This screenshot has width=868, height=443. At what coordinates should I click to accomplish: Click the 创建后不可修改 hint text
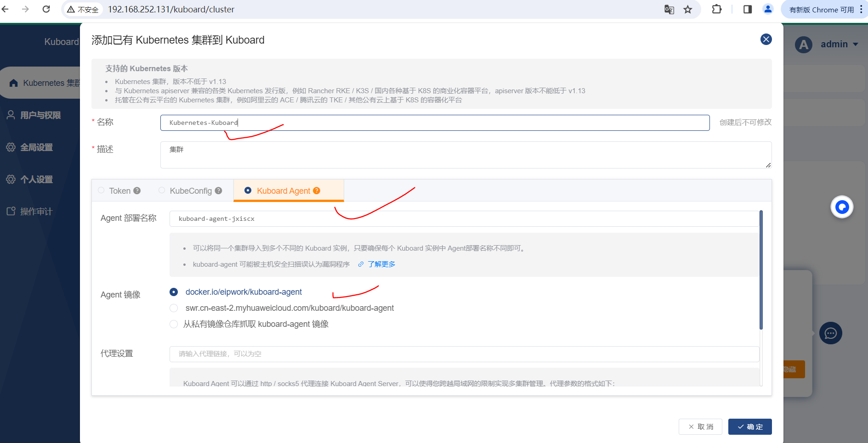tap(745, 122)
